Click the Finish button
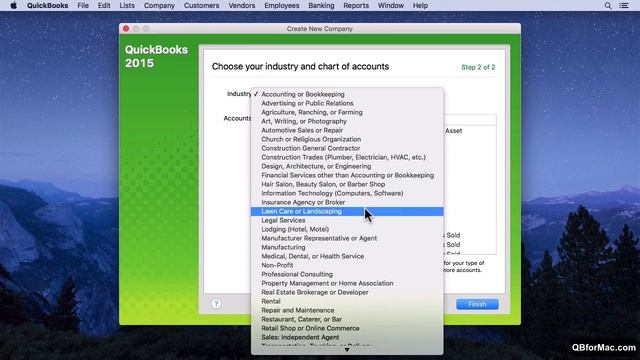640x360 pixels. (x=477, y=304)
